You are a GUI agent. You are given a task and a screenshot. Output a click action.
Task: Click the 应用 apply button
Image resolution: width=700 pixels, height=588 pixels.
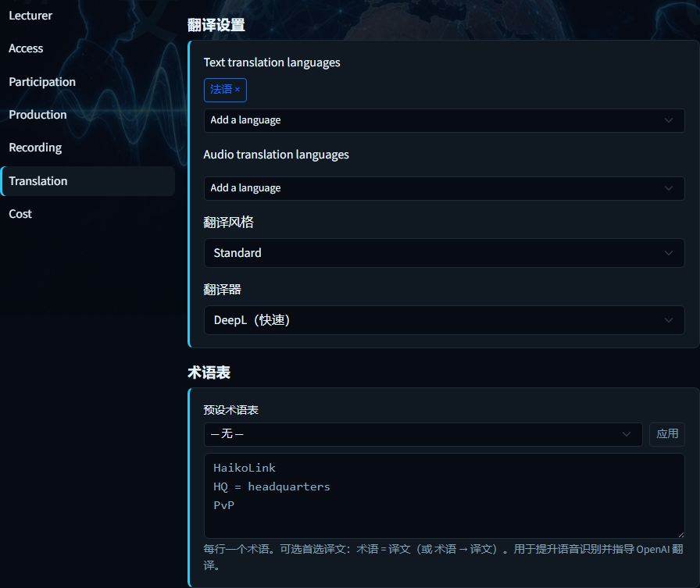pos(667,434)
